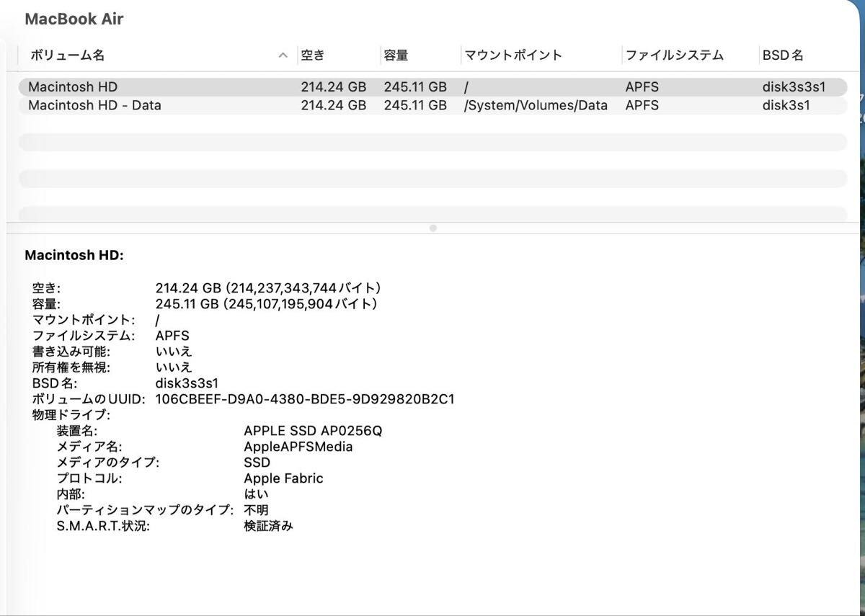
Task: Click APPLE SSD AP0256Q device name
Action: point(313,431)
